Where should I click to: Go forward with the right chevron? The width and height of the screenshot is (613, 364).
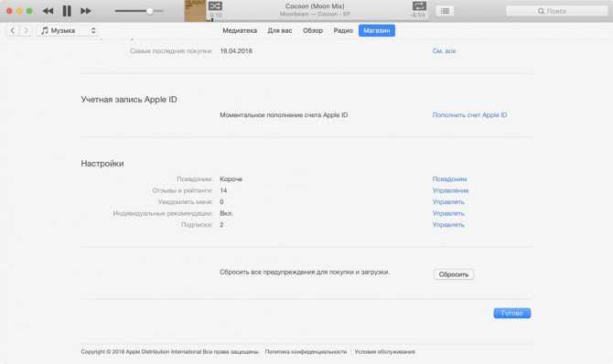26,30
